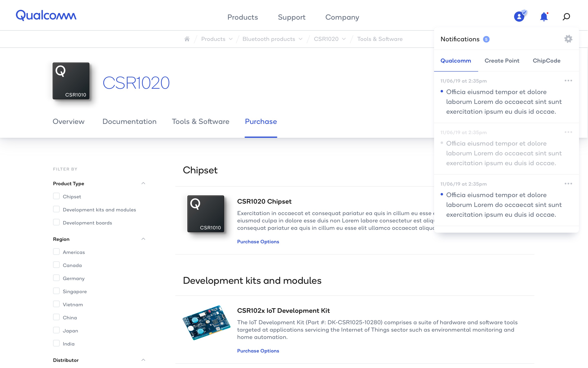Check Development kits and modules filter
Viewport: 588px width, 368px height.
pos(56,209)
